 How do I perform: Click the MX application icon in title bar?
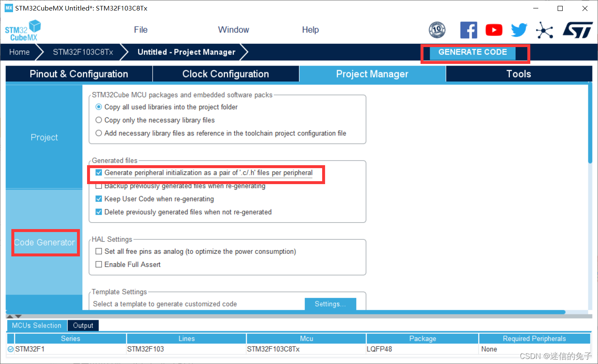(8, 8)
